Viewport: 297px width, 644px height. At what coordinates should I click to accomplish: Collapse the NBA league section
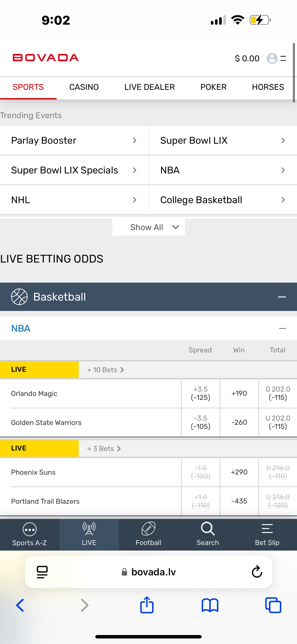pos(282,328)
